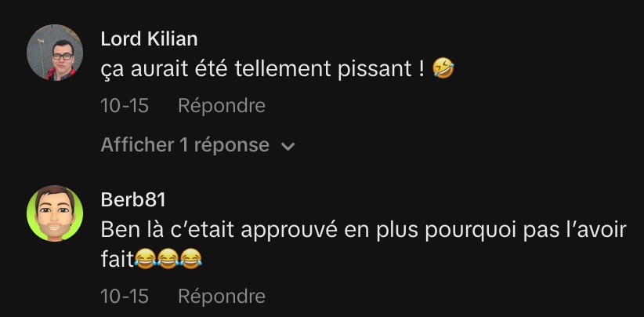Open Berb81's cartoon avatar

pyautogui.click(x=55, y=213)
